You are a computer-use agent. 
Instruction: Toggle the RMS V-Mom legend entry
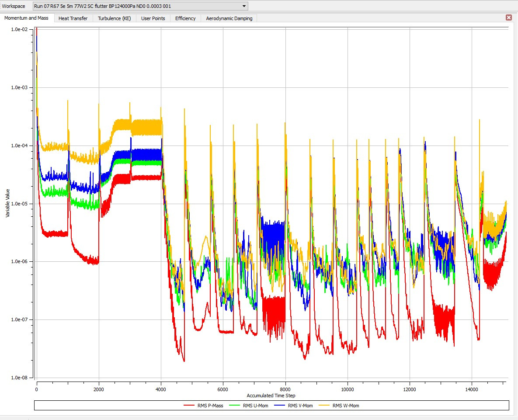[301, 406]
